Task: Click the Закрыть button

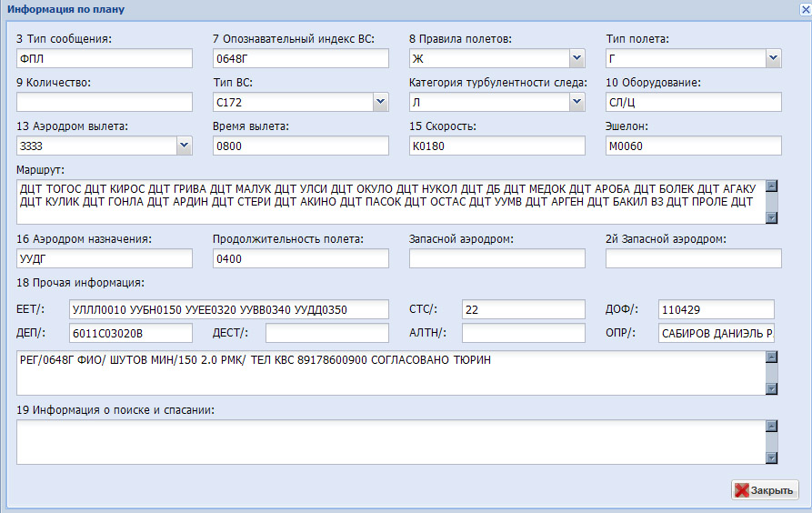Action: 765,490
